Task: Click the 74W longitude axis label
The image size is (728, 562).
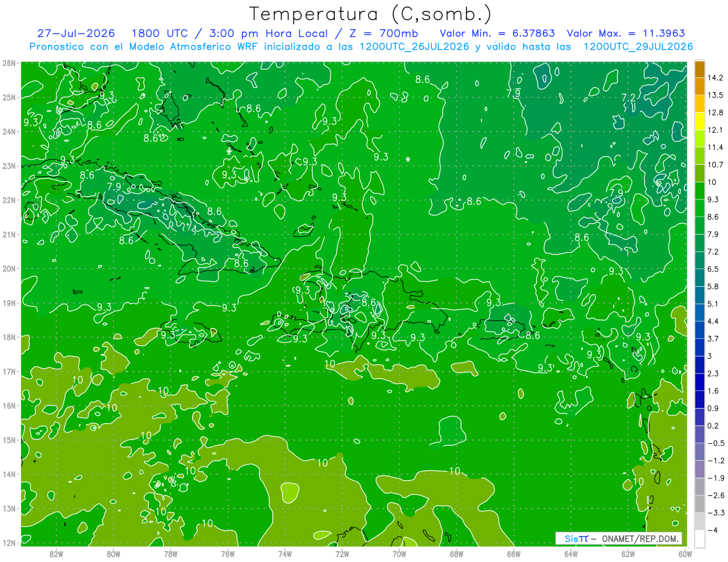Action: pyautogui.click(x=285, y=554)
